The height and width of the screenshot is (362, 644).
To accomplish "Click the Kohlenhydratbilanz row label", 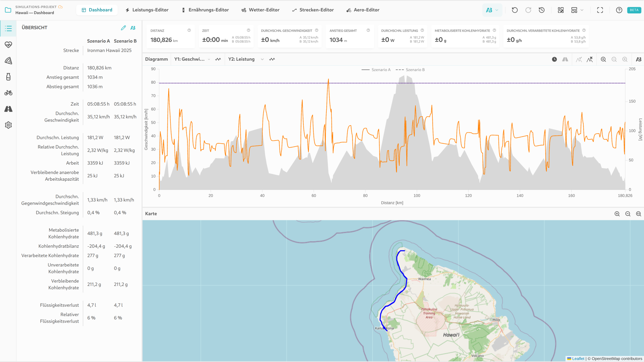I will pos(59,246).
